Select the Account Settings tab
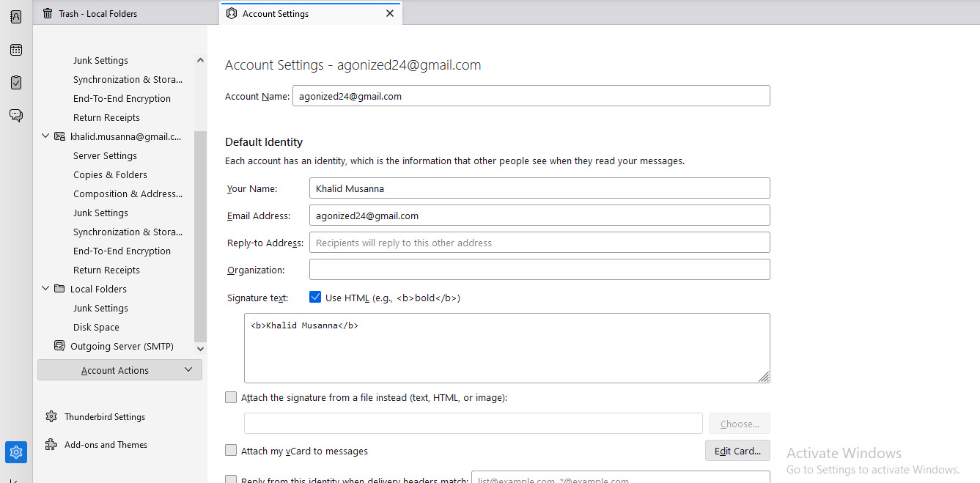The width and height of the screenshot is (980, 483). [x=310, y=13]
